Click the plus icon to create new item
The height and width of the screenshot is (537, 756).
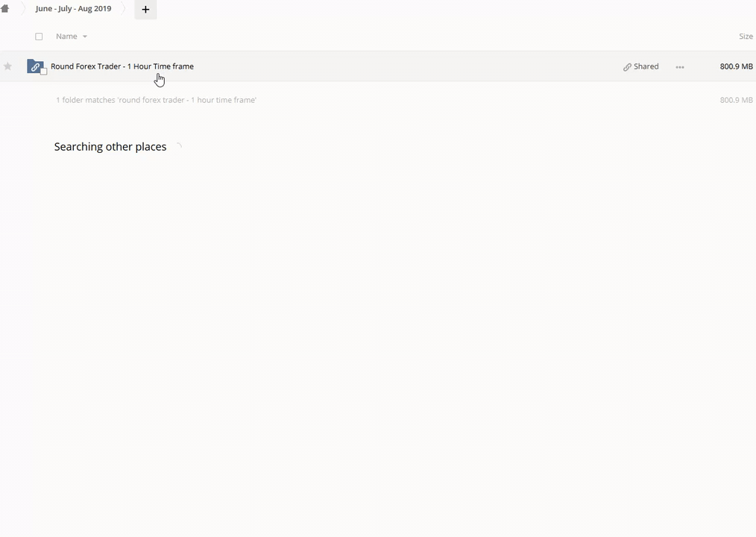coord(145,10)
